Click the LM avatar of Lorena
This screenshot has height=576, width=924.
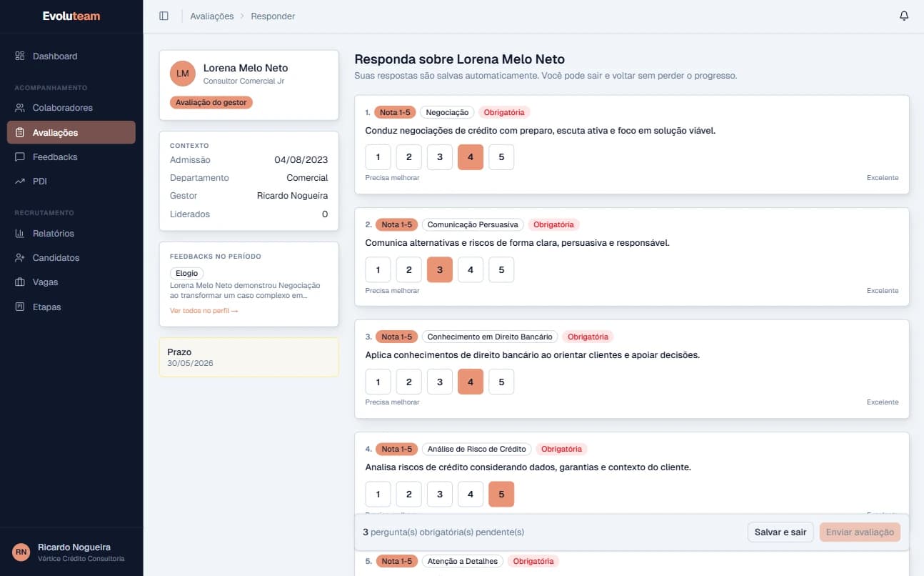pos(183,74)
